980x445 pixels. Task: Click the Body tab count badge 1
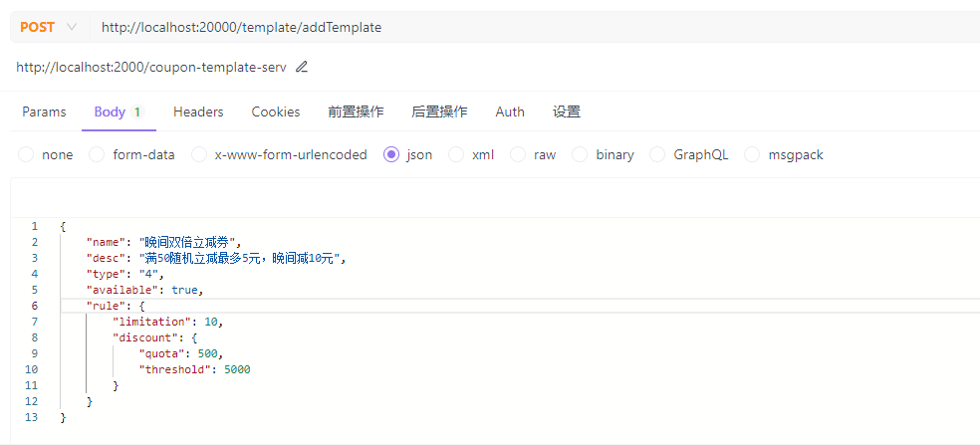[x=136, y=111]
